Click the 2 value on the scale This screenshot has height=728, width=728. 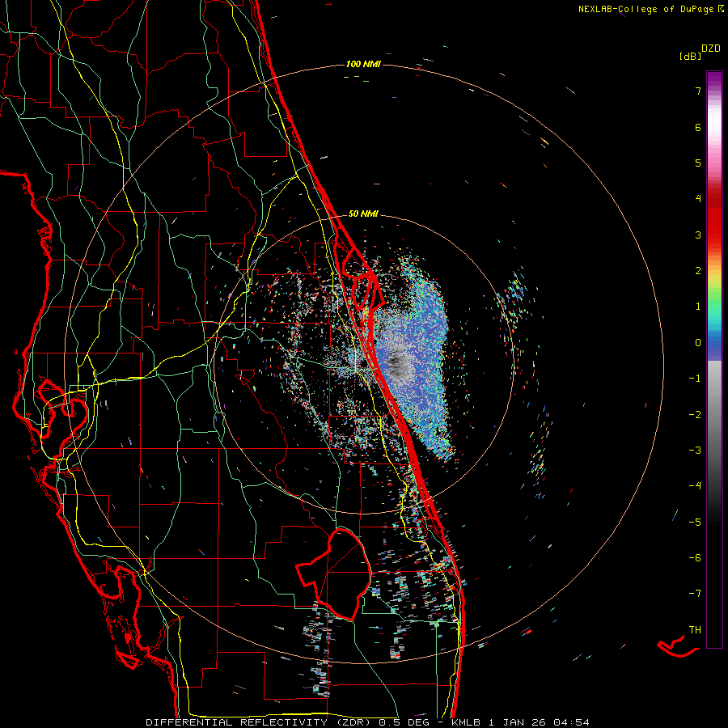point(698,271)
